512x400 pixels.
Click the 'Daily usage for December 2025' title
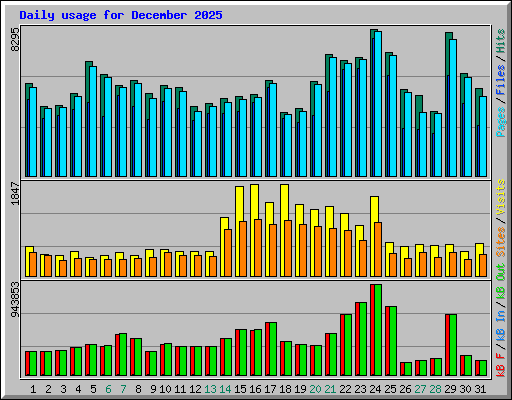(121, 15)
